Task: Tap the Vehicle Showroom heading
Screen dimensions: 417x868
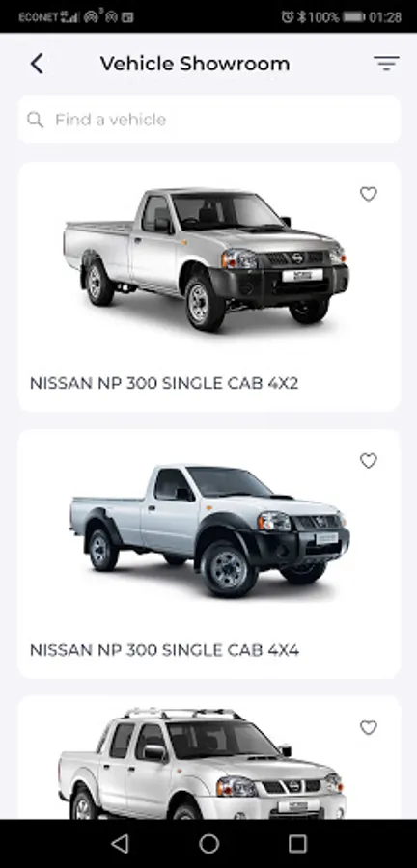Action: (195, 64)
